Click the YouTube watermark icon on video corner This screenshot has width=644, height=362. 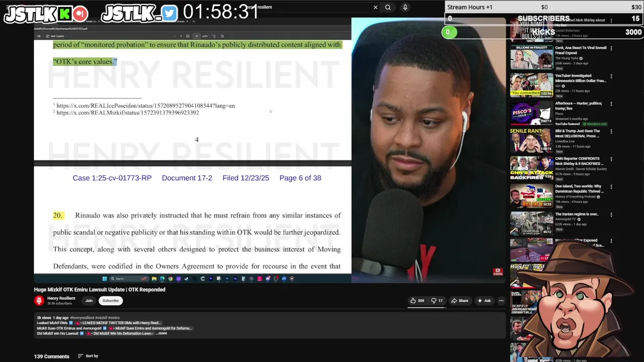point(498,272)
